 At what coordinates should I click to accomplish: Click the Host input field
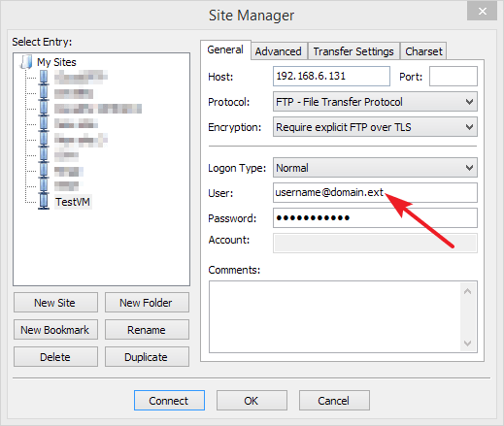(331, 77)
